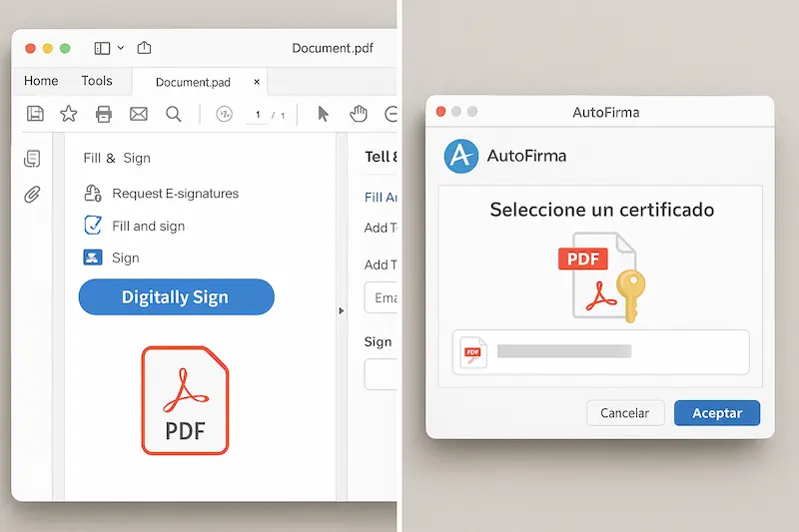Click the Fill & Sign heading

[117, 159]
